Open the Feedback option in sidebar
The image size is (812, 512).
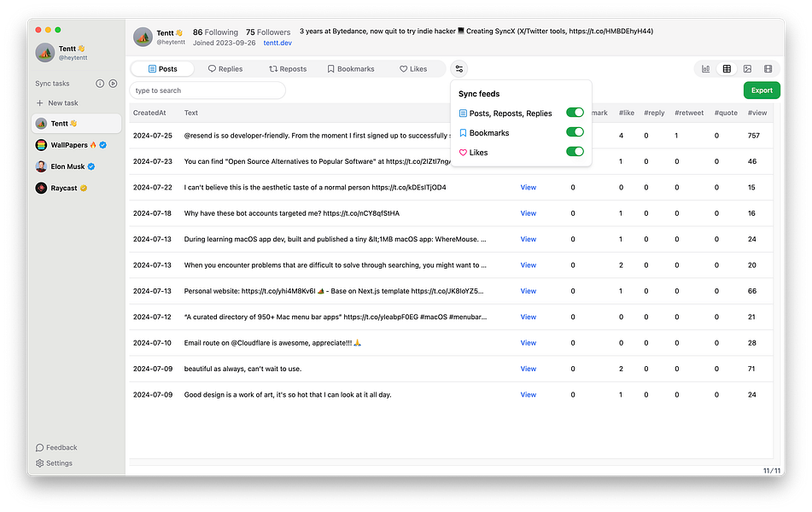(56, 447)
